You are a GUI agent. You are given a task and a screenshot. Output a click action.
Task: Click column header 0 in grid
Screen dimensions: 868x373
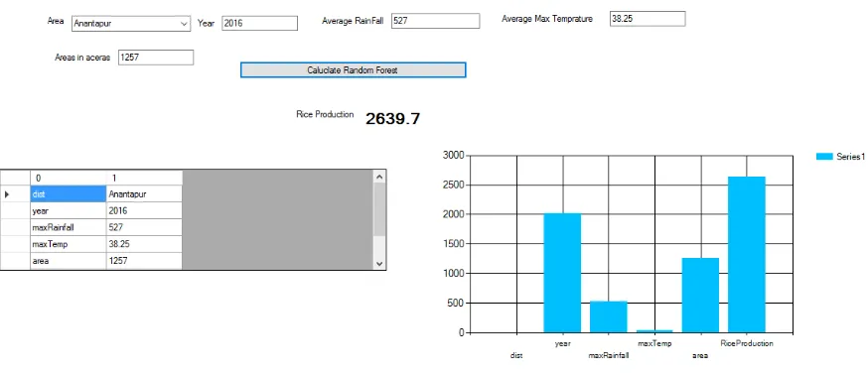pyautogui.click(x=69, y=178)
